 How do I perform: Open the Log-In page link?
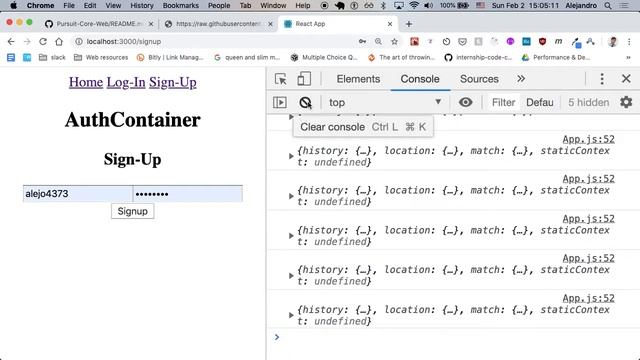coord(126,82)
